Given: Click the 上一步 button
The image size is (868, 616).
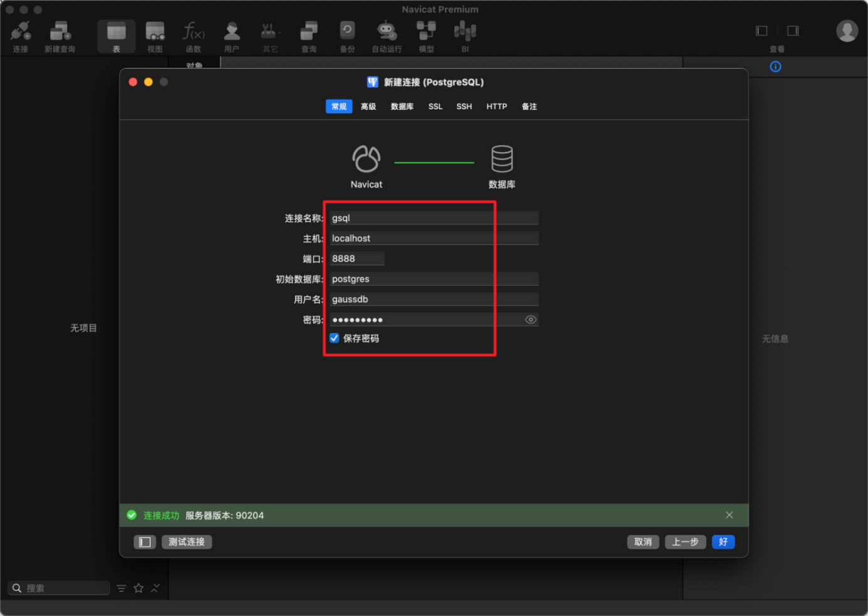Looking at the screenshot, I should pyautogui.click(x=685, y=542).
